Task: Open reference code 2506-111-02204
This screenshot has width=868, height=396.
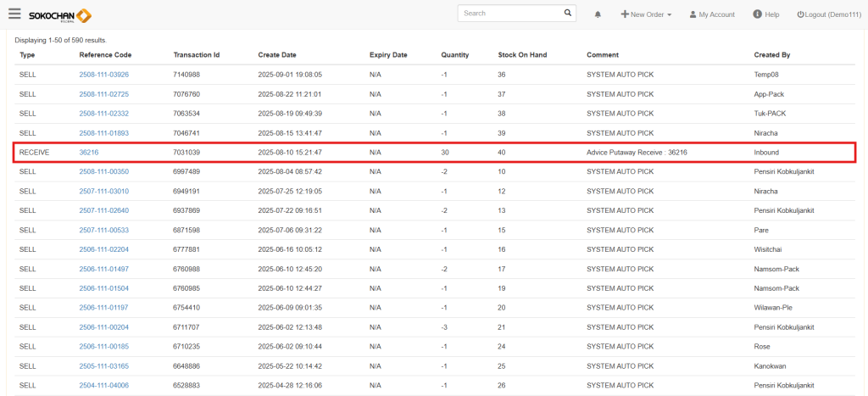Action: pos(103,249)
